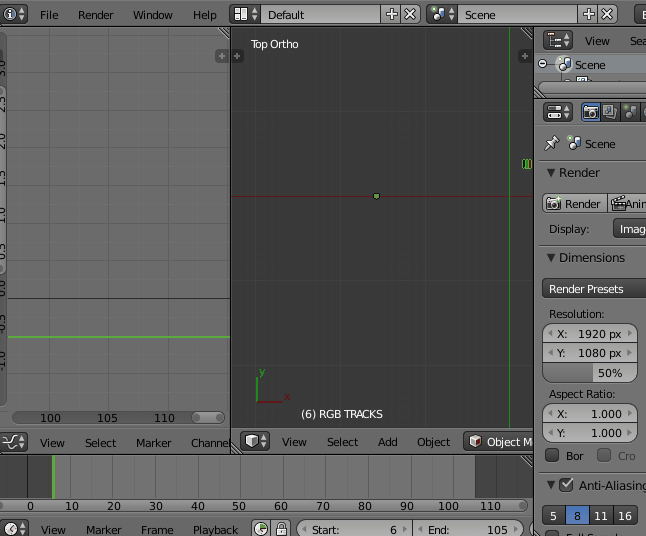Select 11 anti-aliasing samples
This screenshot has height=536, width=646.
click(601, 515)
